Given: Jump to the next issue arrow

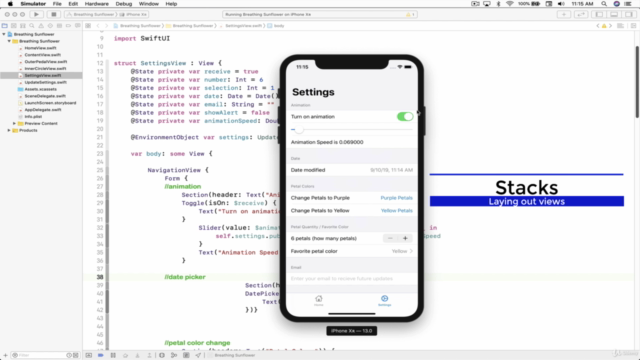Looking at the screenshot, I should 611,26.
